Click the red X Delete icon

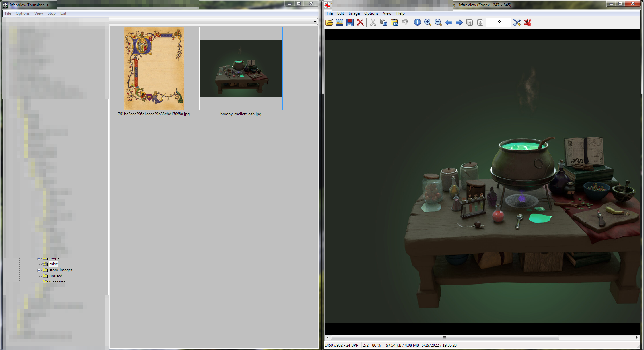pyautogui.click(x=360, y=22)
